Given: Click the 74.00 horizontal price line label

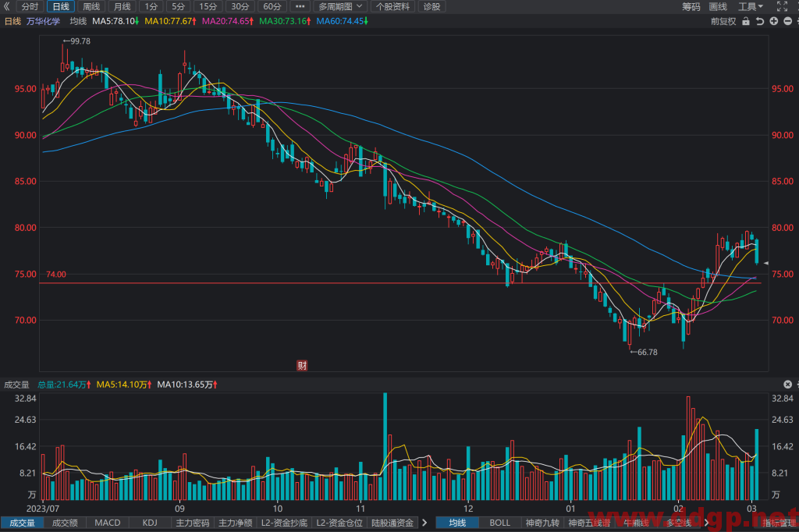Looking at the screenshot, I should pyautogui.click(x=56, y=274).
